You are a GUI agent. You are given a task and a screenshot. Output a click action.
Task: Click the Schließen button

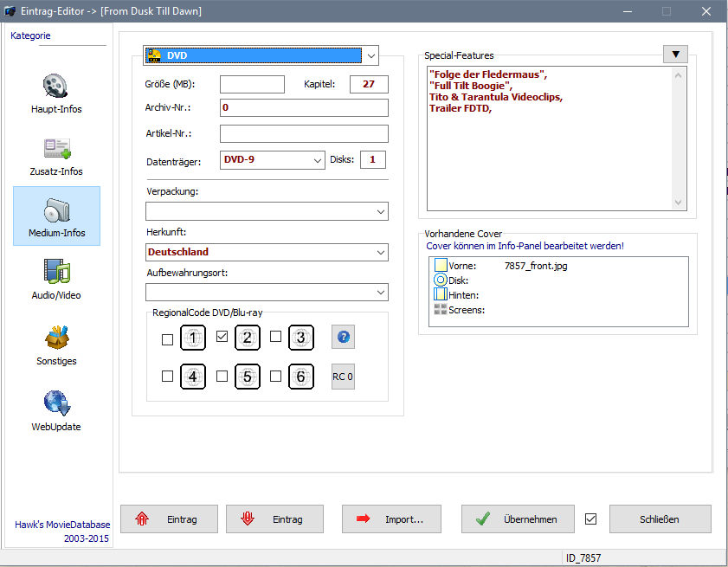tap(660, 519)
